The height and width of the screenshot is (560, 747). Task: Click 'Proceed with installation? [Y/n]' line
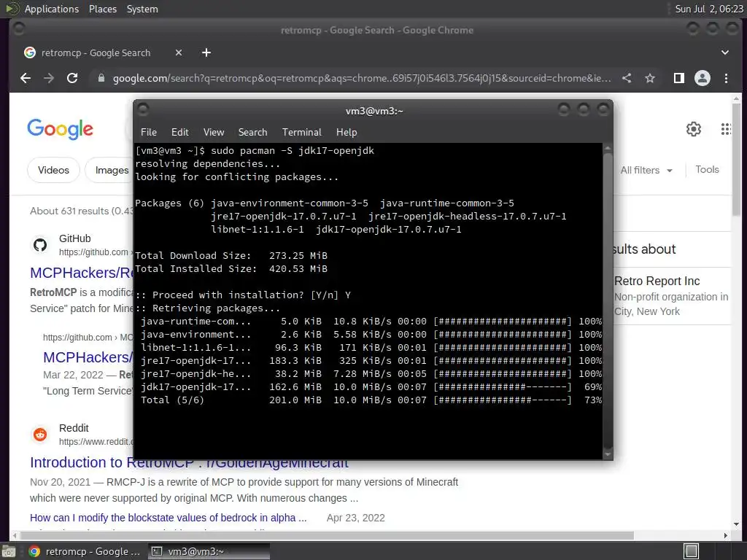pos(243,295)
